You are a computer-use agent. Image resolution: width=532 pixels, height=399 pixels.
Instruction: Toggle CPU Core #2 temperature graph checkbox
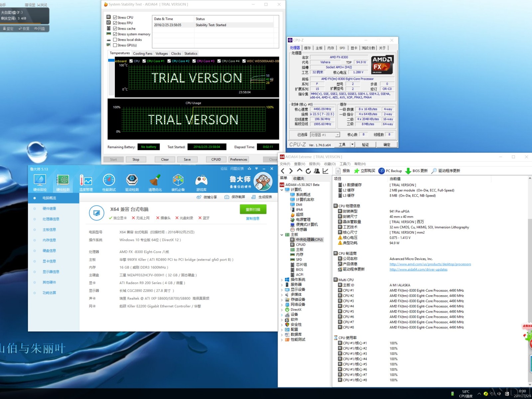(x=169, y=61)
